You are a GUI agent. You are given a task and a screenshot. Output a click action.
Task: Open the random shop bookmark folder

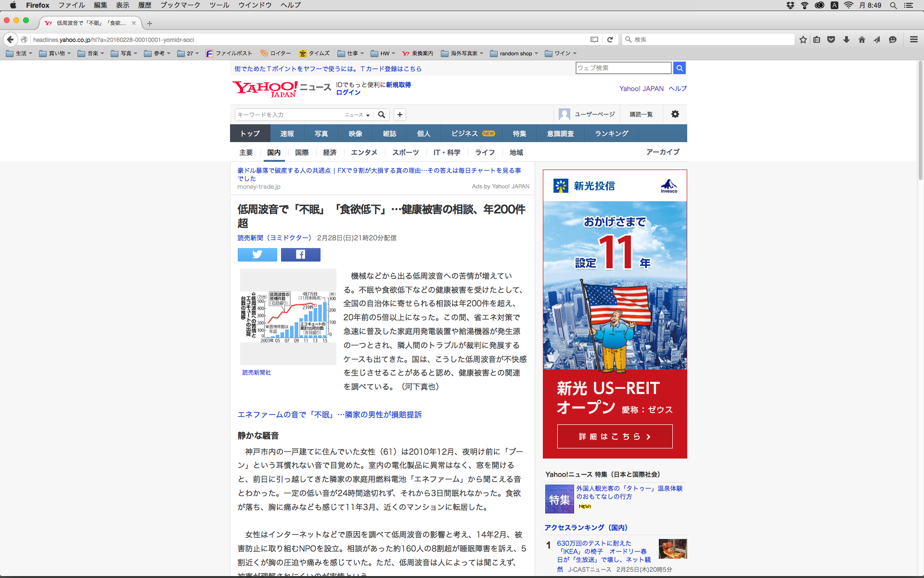pyautogui.click(x=514, y=53)
